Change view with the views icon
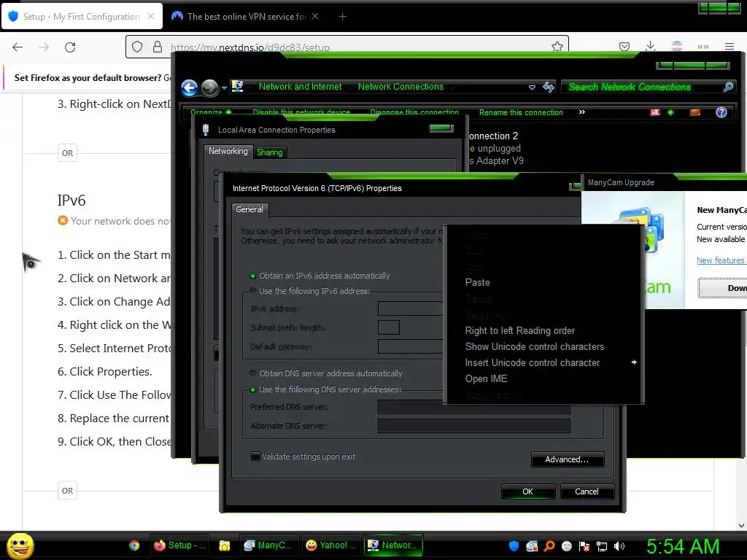The height and width of the screenshot is (560, 747). [655, 112]
